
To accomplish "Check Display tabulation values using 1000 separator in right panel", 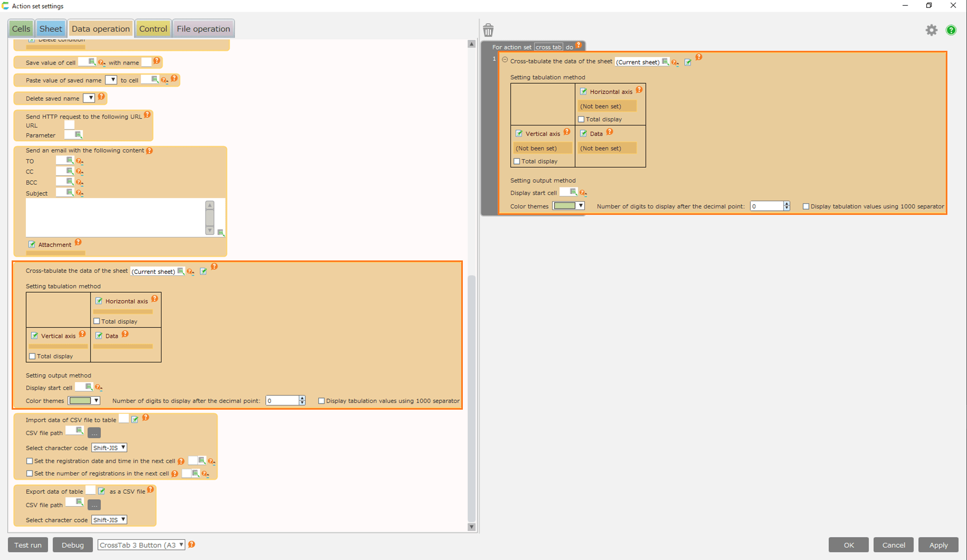I will coord(806,206).
